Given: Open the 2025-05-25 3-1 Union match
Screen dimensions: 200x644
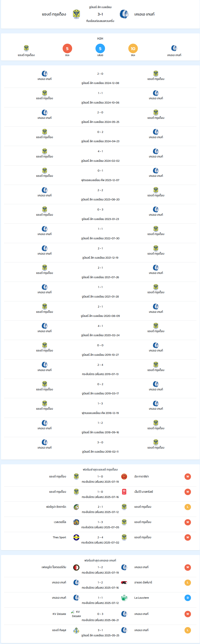Looking at the screenshot, I should pos(100,633).
